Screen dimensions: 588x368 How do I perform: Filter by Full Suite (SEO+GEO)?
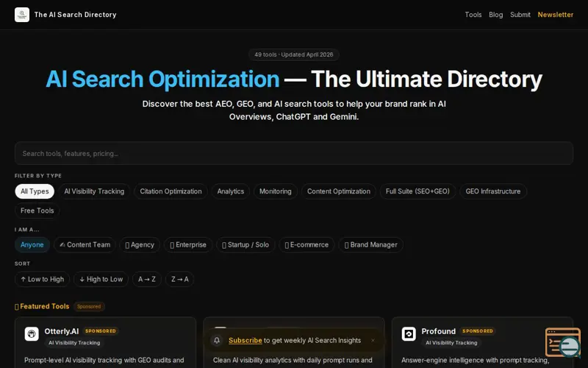417,191
